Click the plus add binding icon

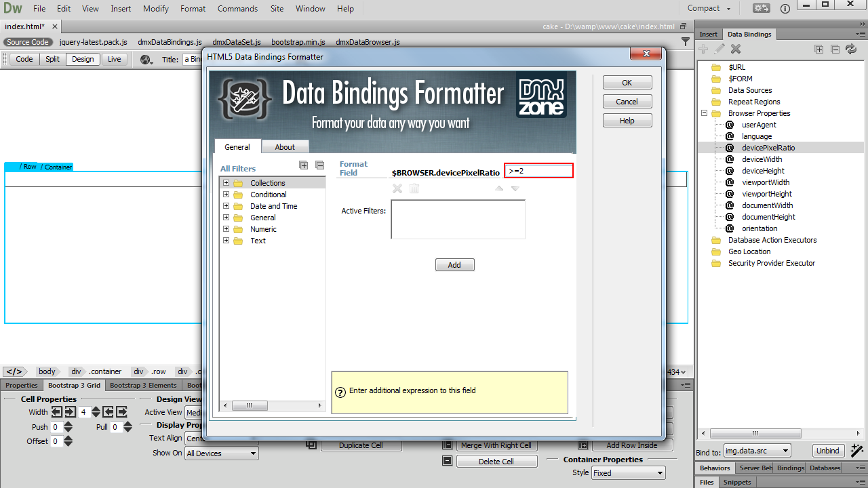703,49
